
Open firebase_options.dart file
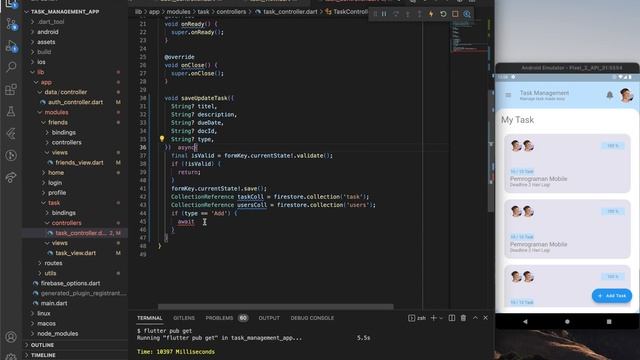[70, 283]
